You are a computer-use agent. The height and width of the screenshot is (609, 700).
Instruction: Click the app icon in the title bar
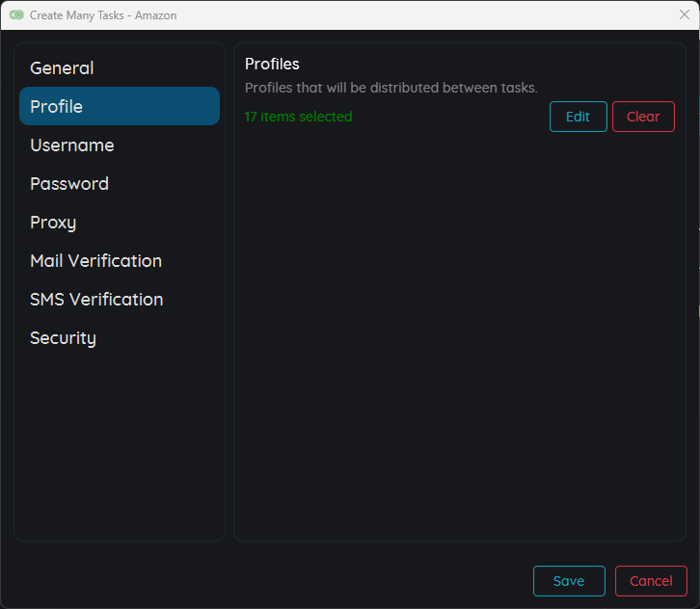(16, 15)
